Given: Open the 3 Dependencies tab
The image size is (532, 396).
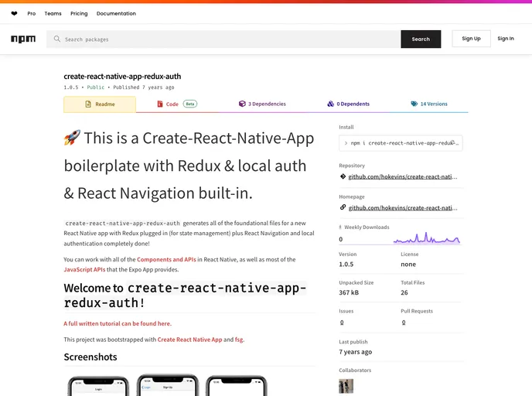Looking at the screenshot, I should click(262, 104).
